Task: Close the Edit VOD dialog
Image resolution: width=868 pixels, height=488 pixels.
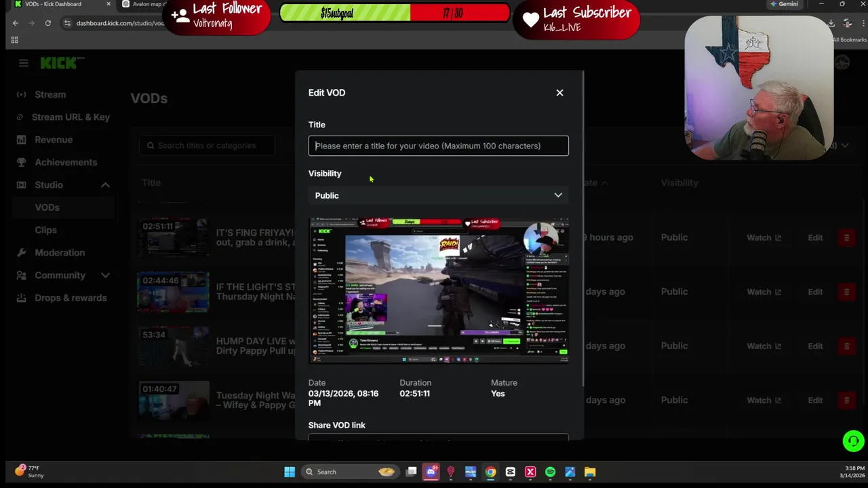Action: click(x=559, y=93)
